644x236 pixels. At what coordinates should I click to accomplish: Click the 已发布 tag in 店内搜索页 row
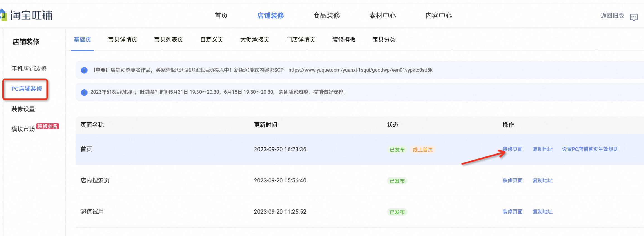point(397,181)
